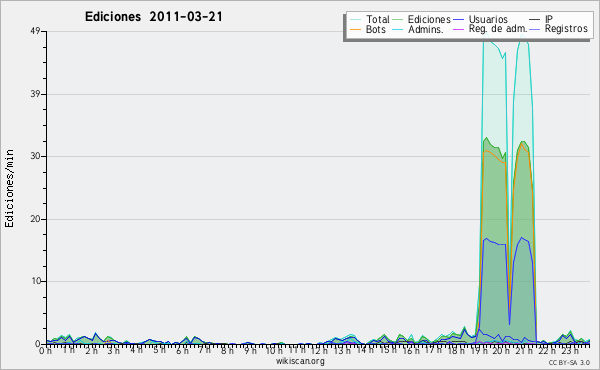This screenshot has width=600, height=370.
Task: Click the x-axis label '0 h'
Action: click(x=46, y=350)
